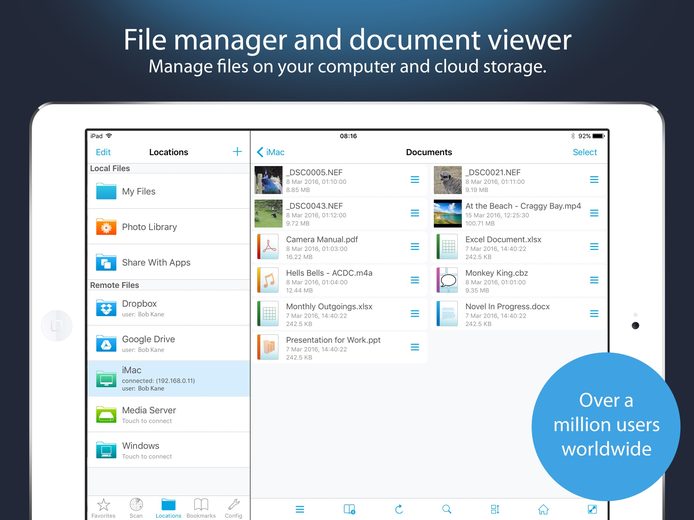Click the Media Server row label

(149, 410)
